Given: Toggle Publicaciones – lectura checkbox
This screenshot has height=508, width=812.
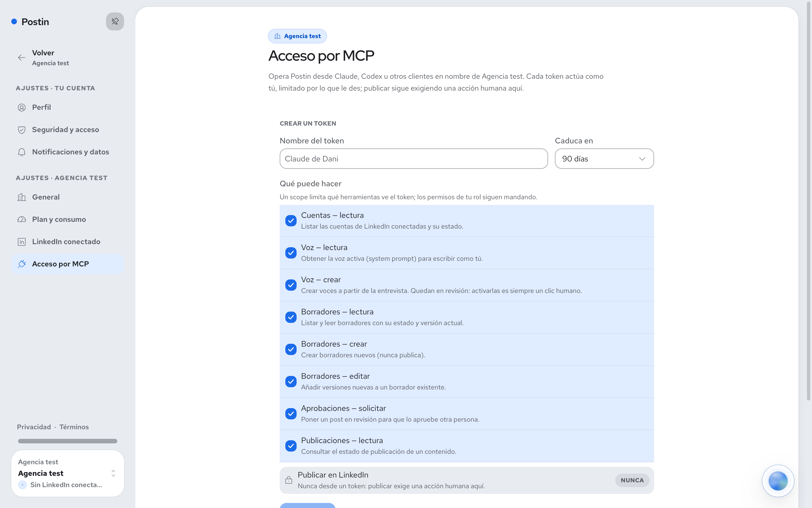Looking at the screenshot, I should pos(291,446).
